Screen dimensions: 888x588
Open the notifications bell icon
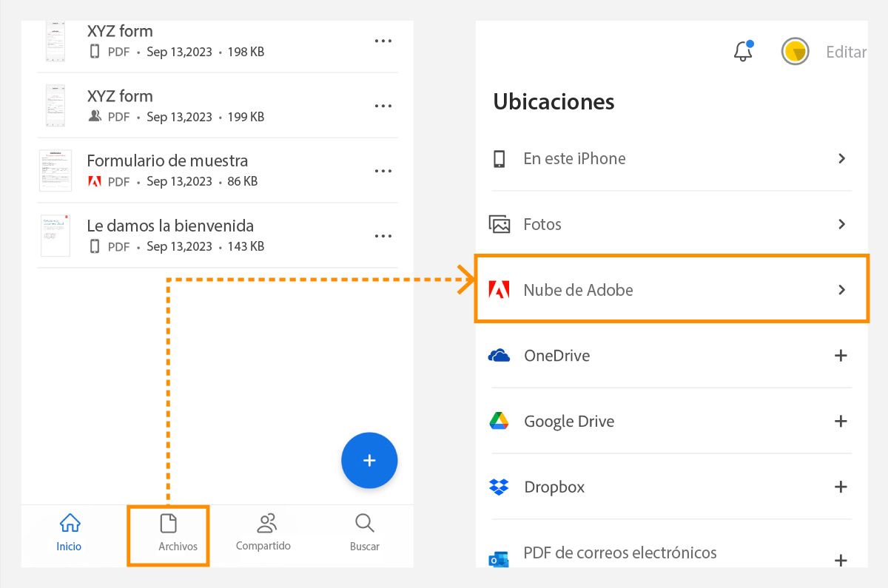tap(742, 51)
